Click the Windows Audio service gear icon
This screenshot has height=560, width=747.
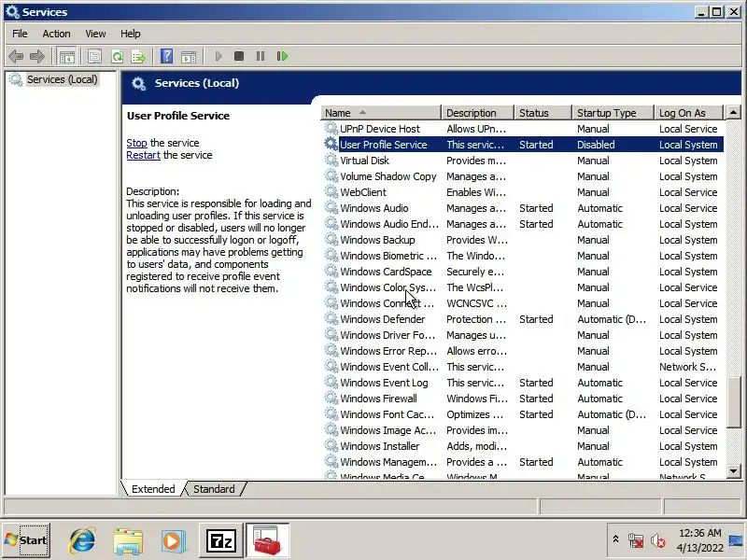(x=331, y=207)
